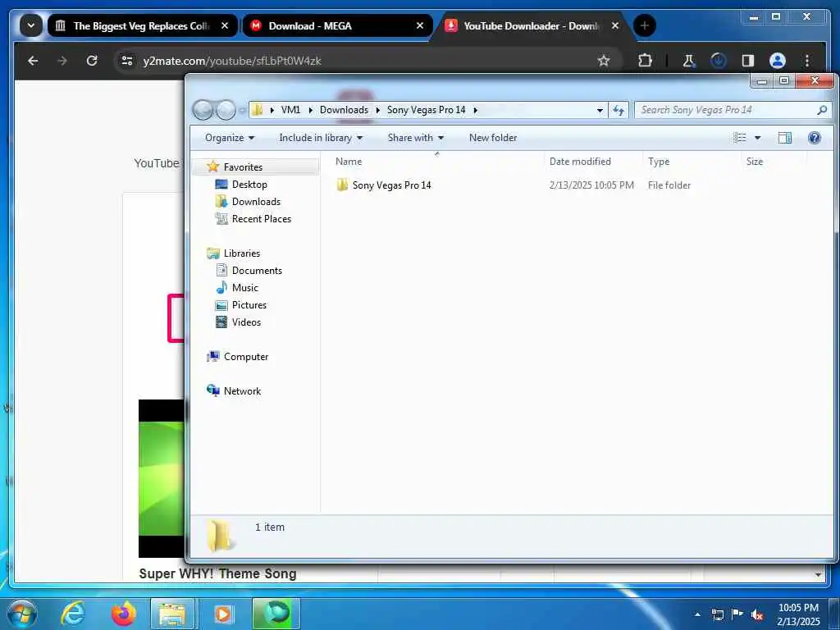Open Include in library dropdown
840x630 pixels.
[321, 138]
